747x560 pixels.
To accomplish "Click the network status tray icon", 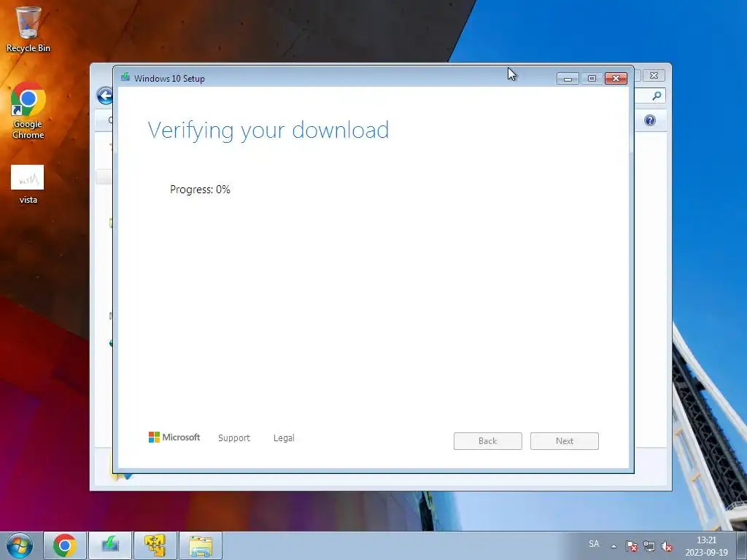I will 649,546.
